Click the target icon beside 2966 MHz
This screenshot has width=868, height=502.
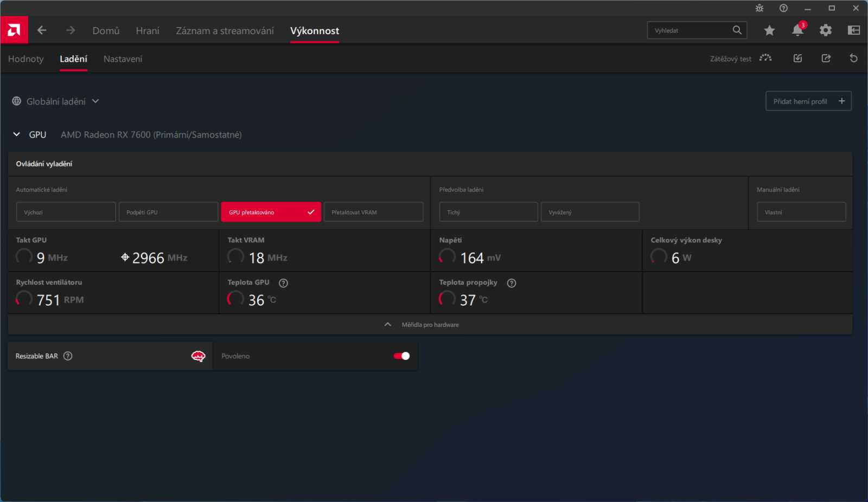coord(125,258)
